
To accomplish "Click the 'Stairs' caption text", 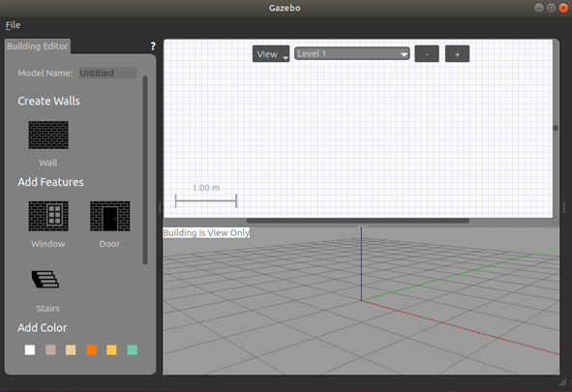I will [47, 309].
